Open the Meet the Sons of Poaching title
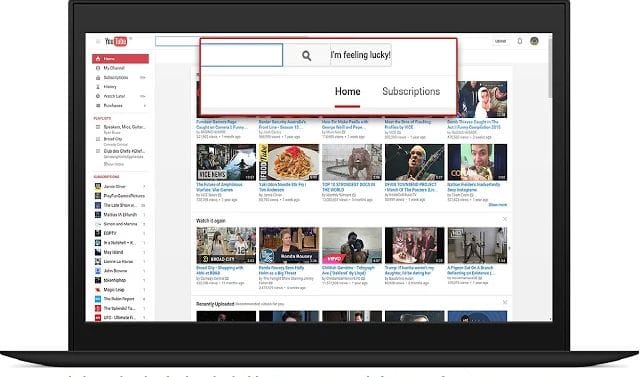 408,125
